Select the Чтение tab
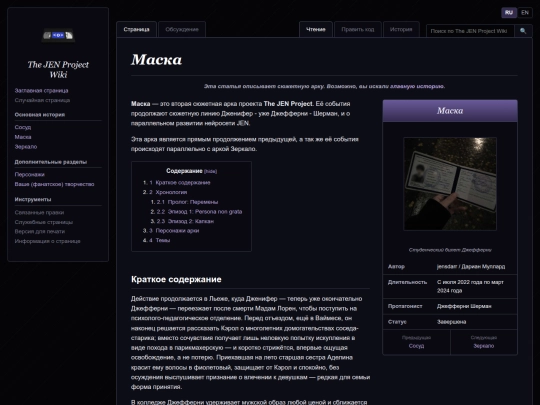Screen dimensions: 540x405 [316, 29]
